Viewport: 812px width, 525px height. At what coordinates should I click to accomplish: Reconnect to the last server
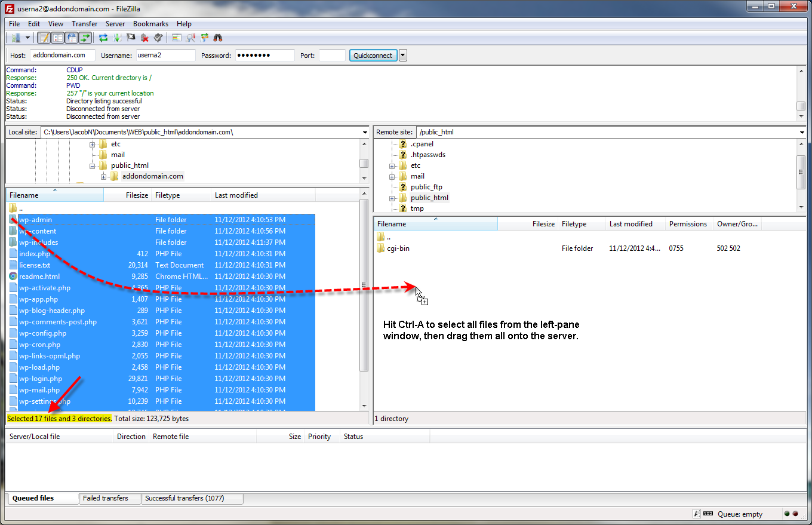click(x=158, y=38)
